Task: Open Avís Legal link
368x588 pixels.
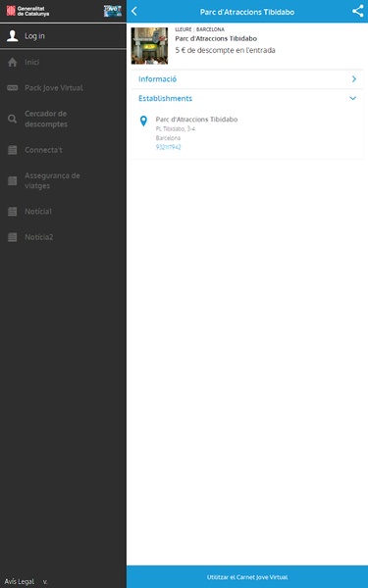Action: 20,581
